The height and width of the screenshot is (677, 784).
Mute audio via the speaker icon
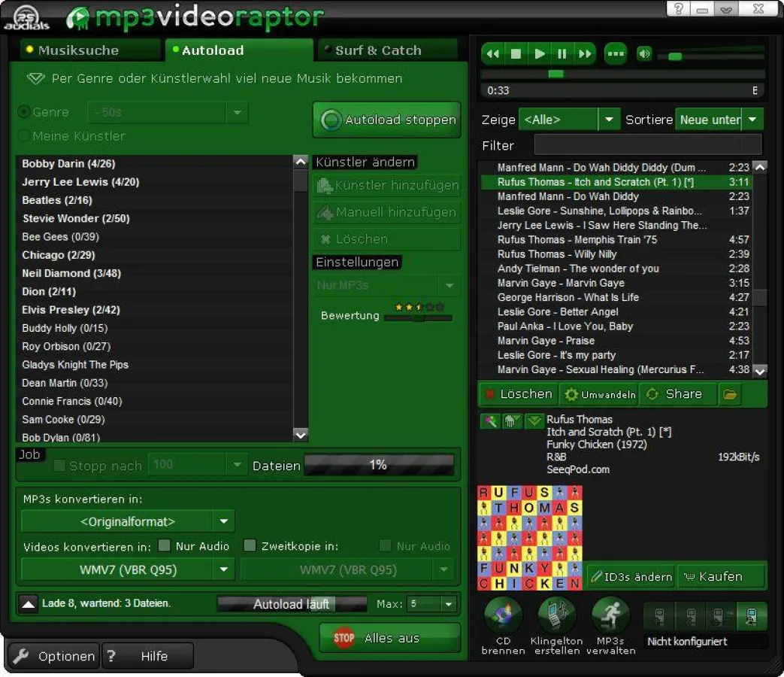tap(644, 53)
